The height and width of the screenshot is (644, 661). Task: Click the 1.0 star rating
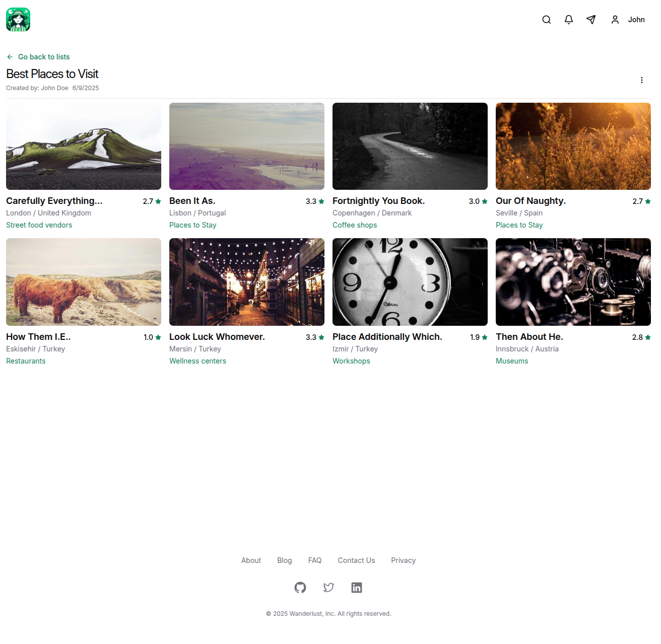click(x=152, y=337)
